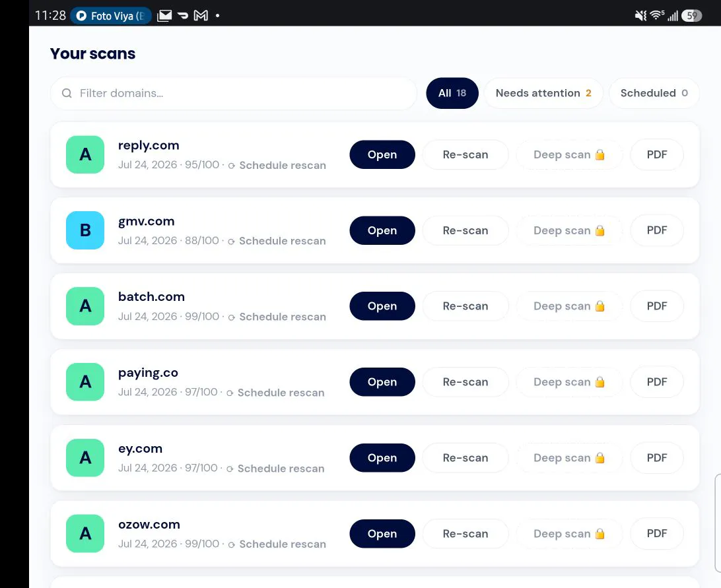
Task: Click locked Deep scan for batch.com
Action: pyautogui.click(x=568, y=306)
